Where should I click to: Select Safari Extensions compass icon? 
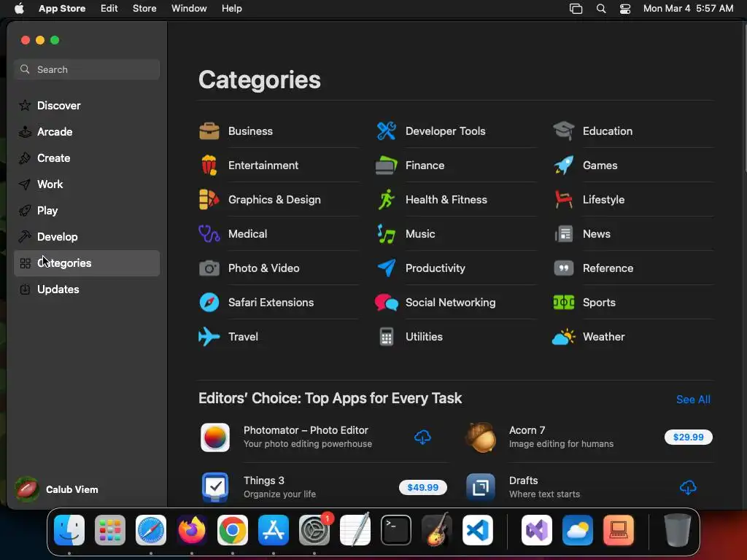pos(209,303)
